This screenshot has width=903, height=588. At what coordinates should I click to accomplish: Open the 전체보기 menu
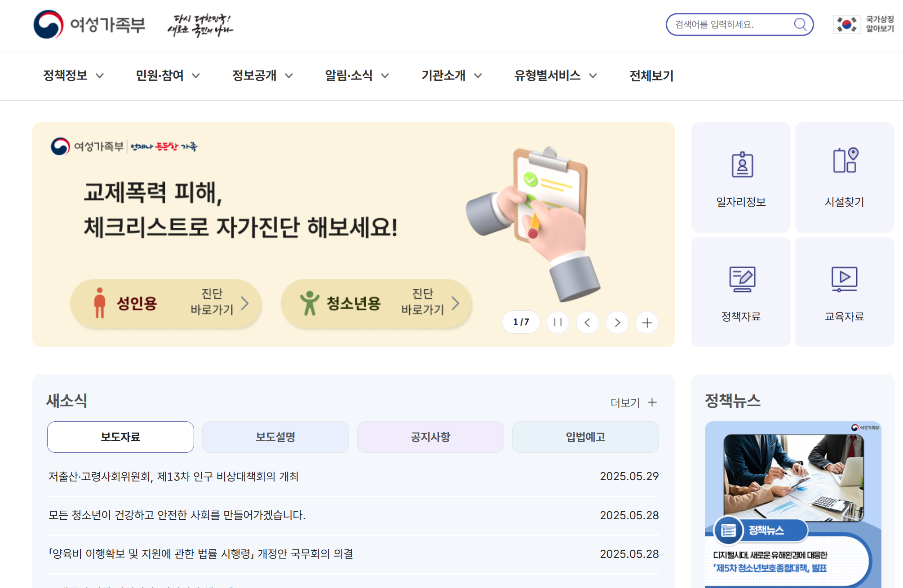pos(651,75)
